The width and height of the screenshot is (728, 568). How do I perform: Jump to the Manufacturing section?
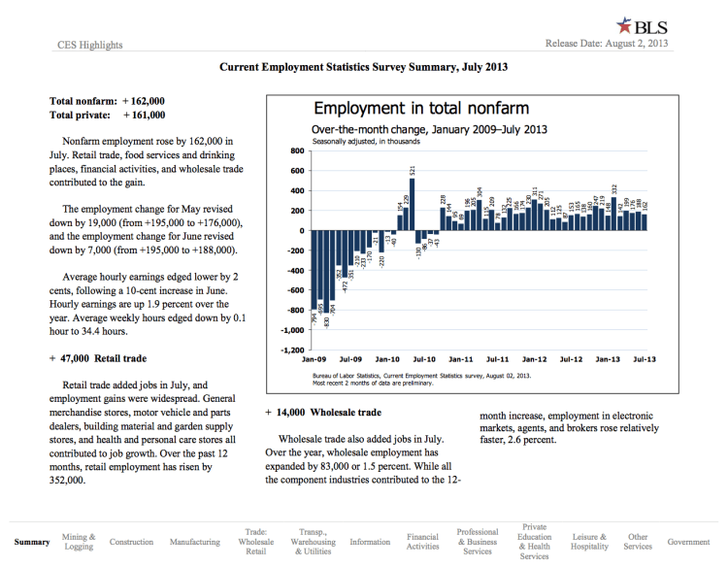[194, 542]
